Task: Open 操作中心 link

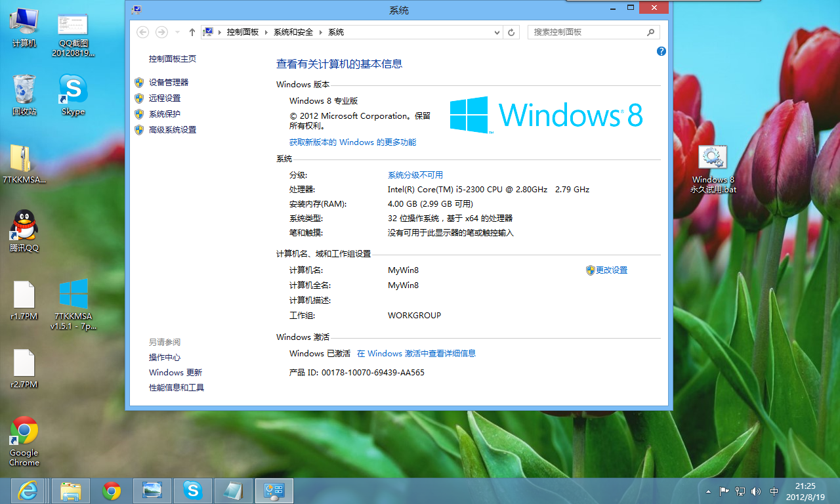Action: tap(165, 357)
